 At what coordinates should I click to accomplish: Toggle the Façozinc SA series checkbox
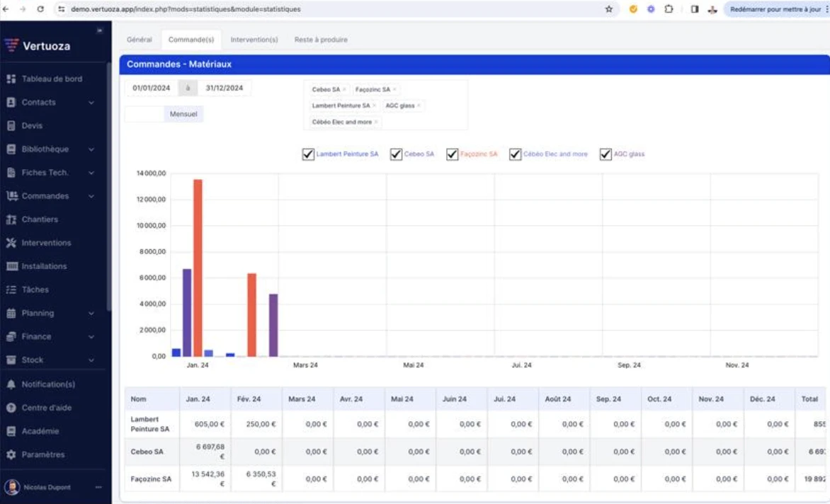tap(453, 154)
